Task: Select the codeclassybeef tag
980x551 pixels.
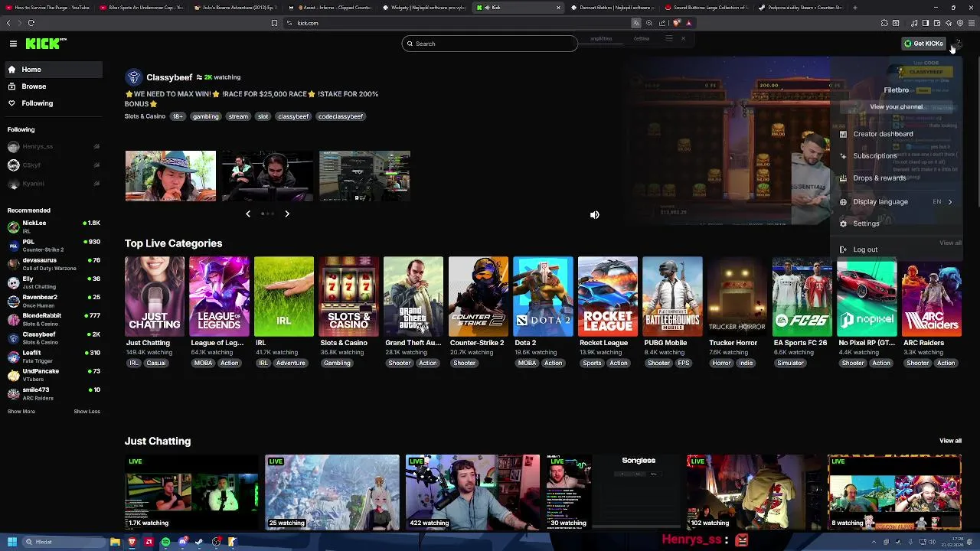Action: click(341, 116)
